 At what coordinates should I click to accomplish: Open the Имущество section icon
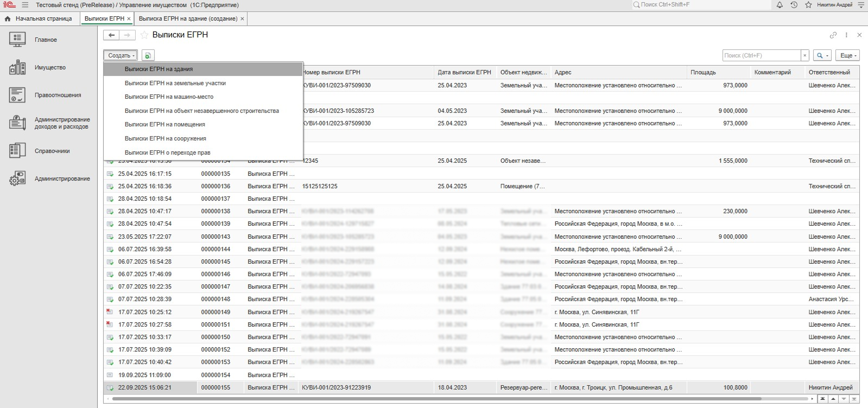tap(17, 67)
